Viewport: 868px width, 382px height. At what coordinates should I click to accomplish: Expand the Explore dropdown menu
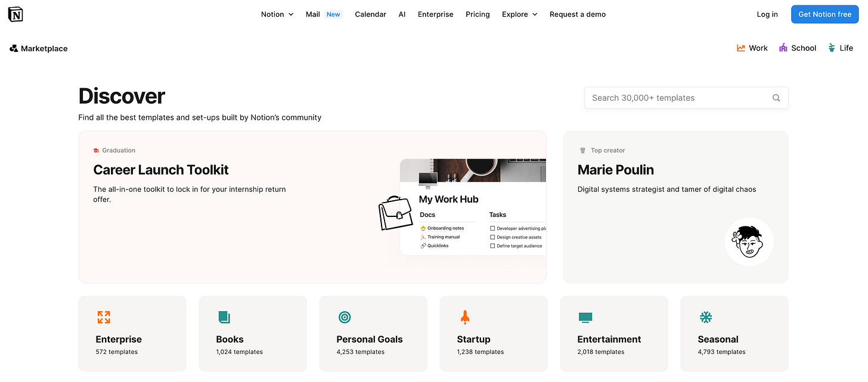(519, 14)
